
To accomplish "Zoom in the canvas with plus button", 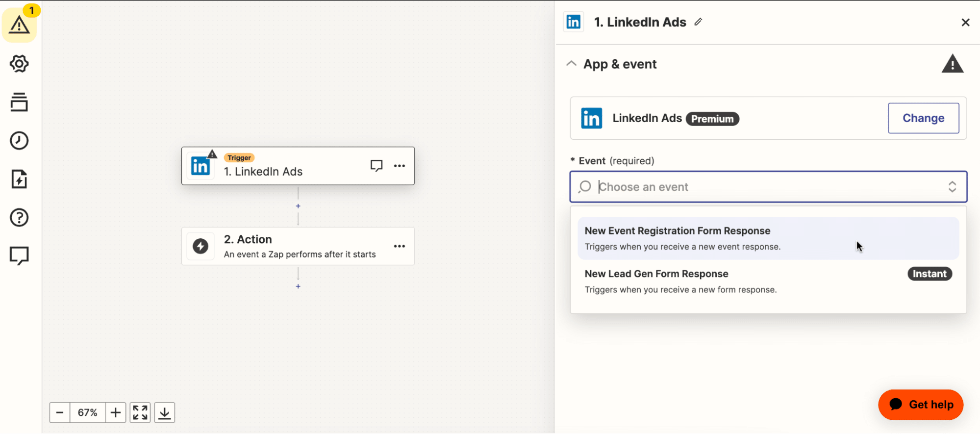I will pos(116,412).
